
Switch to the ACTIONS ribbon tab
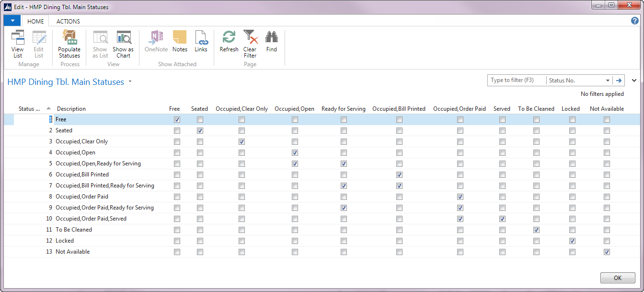(x=68, y=21)
